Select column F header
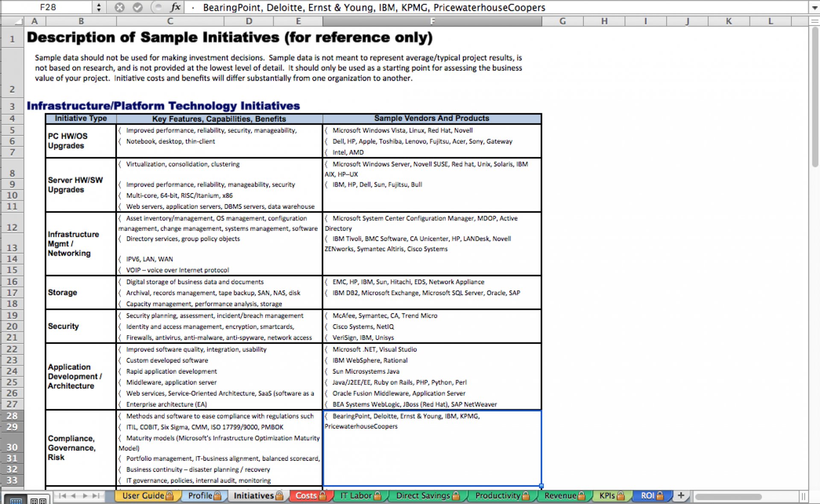The image size is (820, 504). pyautogui.click(x=432, y=21)
